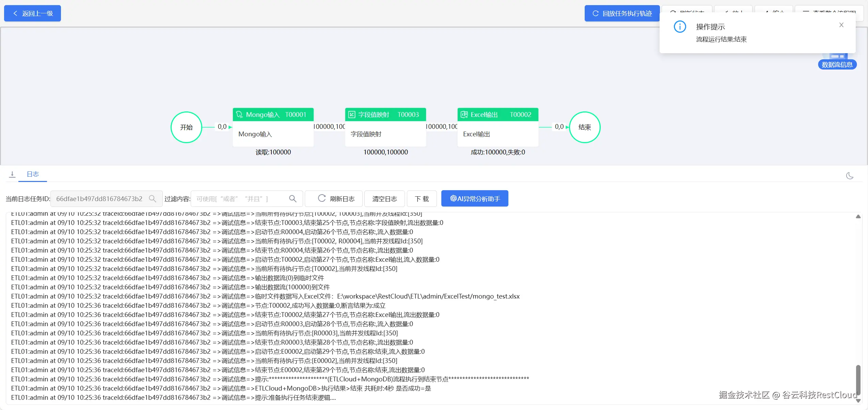Click the 当前日志任务ID input field
This screenshot has height=410, width=868.
(106, 199)
